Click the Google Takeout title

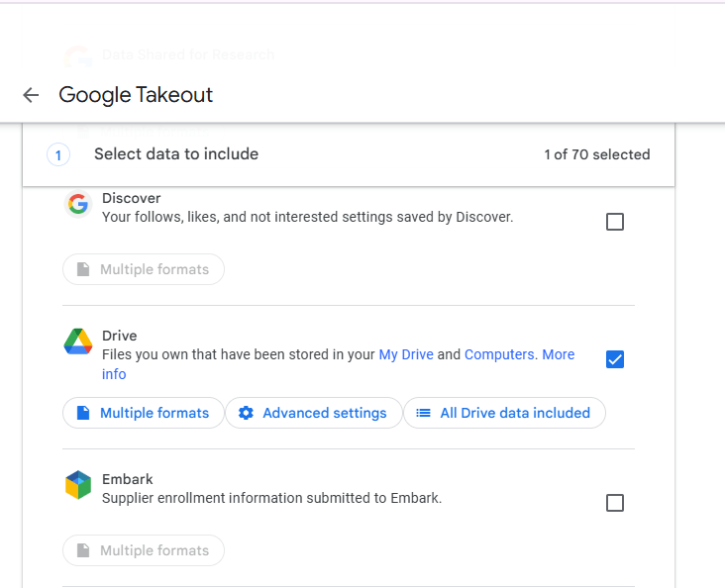pos(136,95)
